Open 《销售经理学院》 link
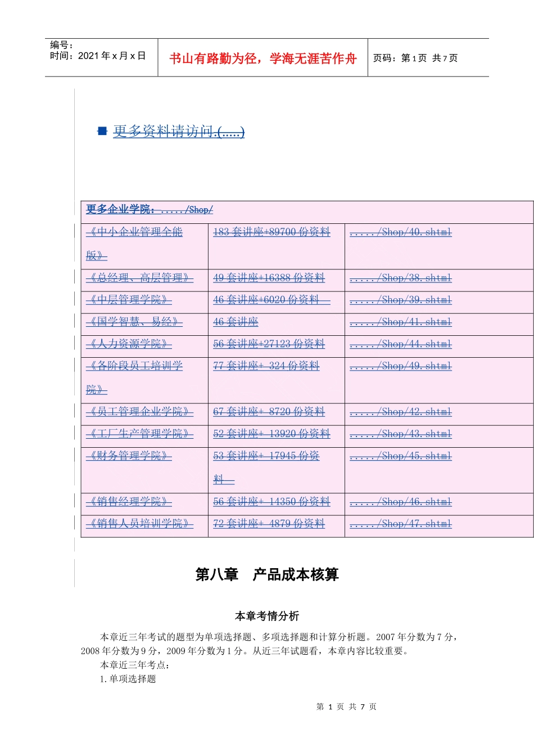The image size is (534, 756). pos(129,502)
